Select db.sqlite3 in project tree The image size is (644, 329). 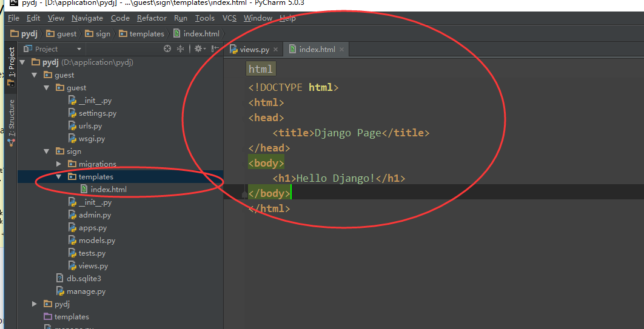[84, 279]
